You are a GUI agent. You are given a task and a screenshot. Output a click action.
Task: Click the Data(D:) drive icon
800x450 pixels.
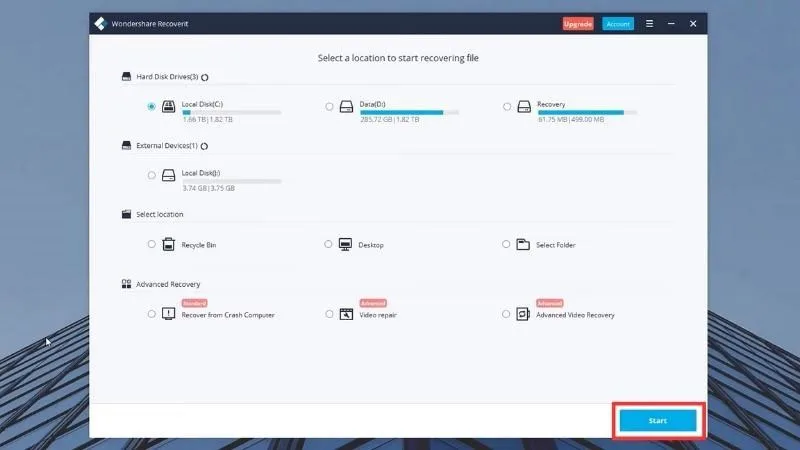click(346, 106)
